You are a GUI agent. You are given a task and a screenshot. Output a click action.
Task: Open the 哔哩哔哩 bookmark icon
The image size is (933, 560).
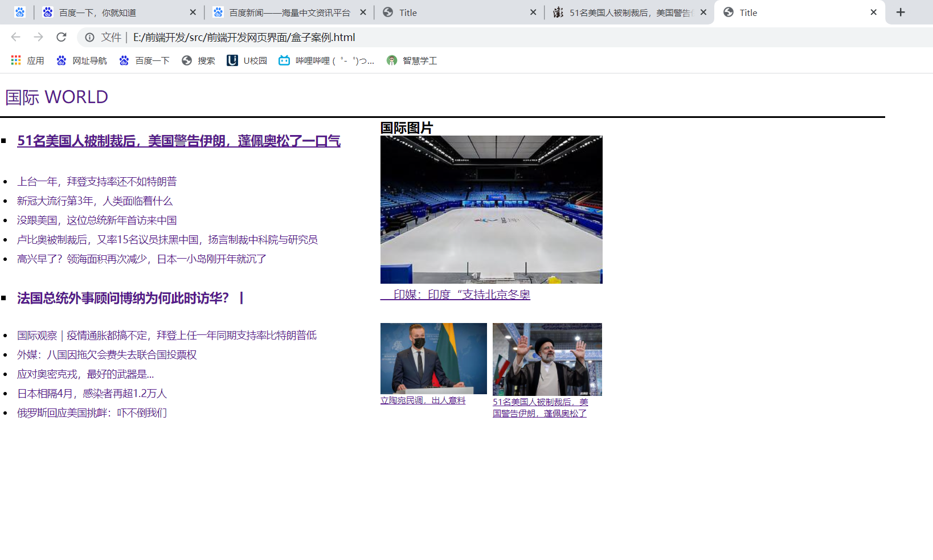tap(283, 60)
